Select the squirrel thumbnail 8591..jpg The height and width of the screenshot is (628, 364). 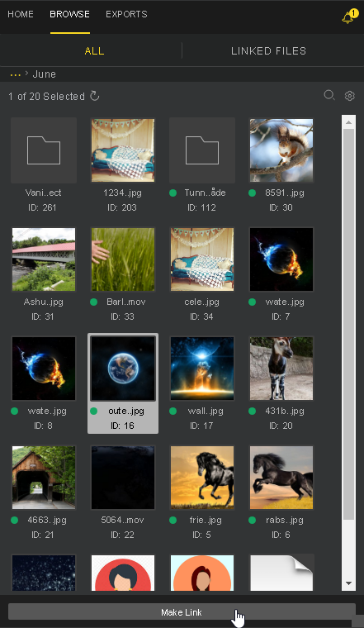(281, 150)
